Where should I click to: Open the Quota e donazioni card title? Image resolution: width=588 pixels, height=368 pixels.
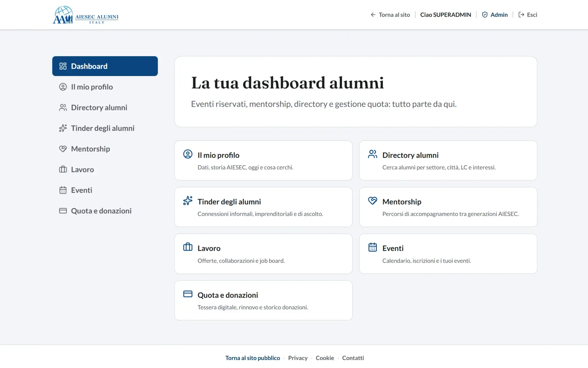228,295
